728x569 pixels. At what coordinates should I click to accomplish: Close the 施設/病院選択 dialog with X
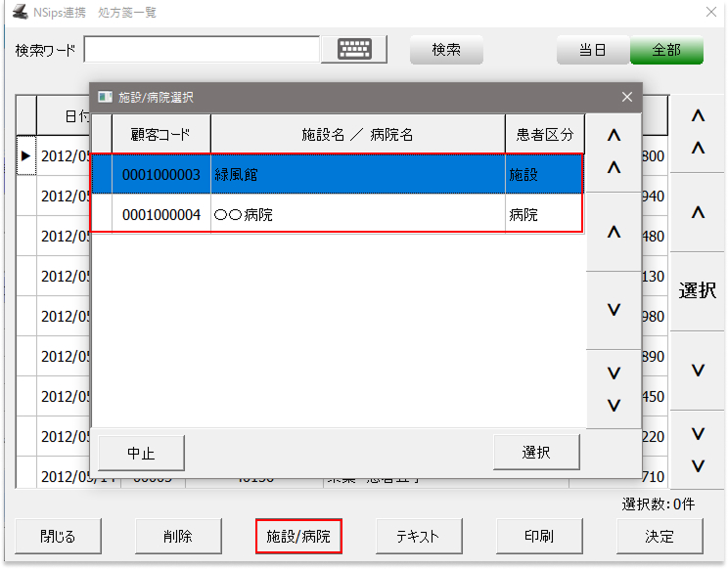point(627,97)
